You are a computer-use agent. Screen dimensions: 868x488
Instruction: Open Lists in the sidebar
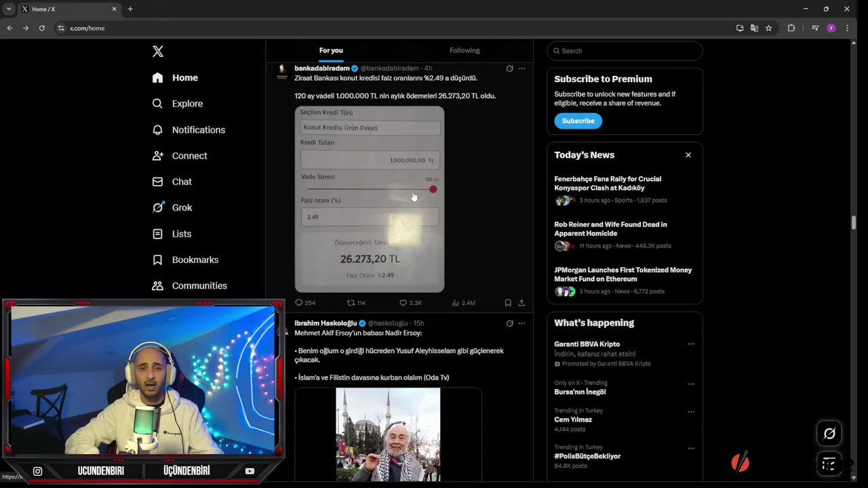(172, 234)
